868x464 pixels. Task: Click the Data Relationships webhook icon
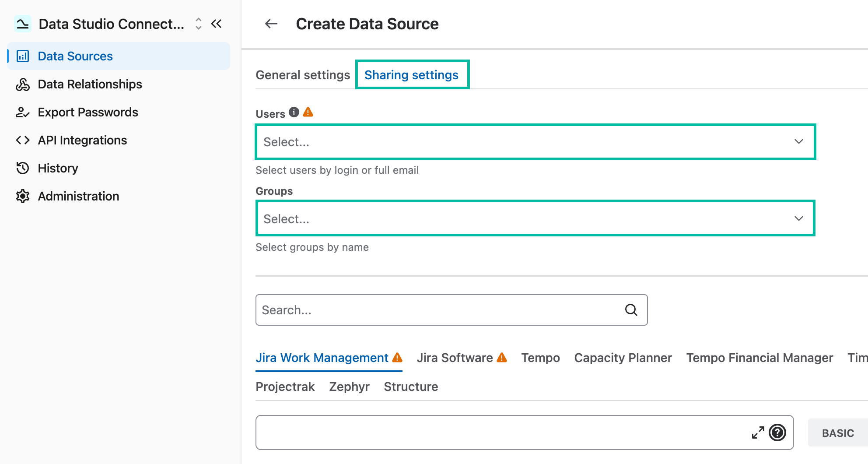pos(23,84)
